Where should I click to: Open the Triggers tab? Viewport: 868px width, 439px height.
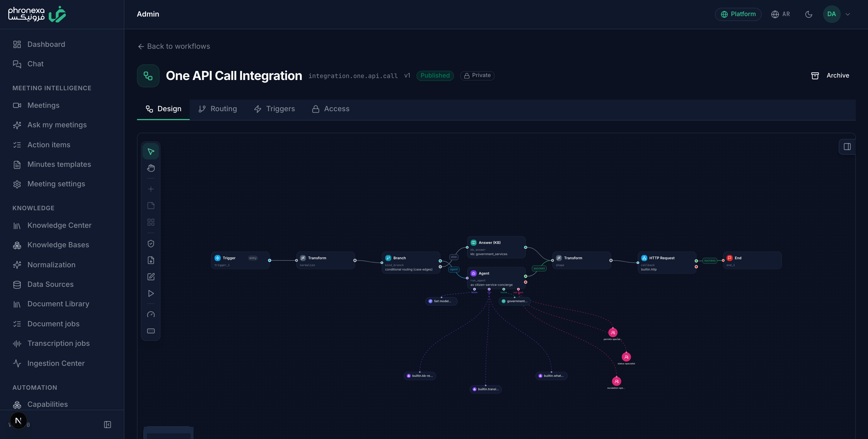pyautogui.click(x=274, y=109)
